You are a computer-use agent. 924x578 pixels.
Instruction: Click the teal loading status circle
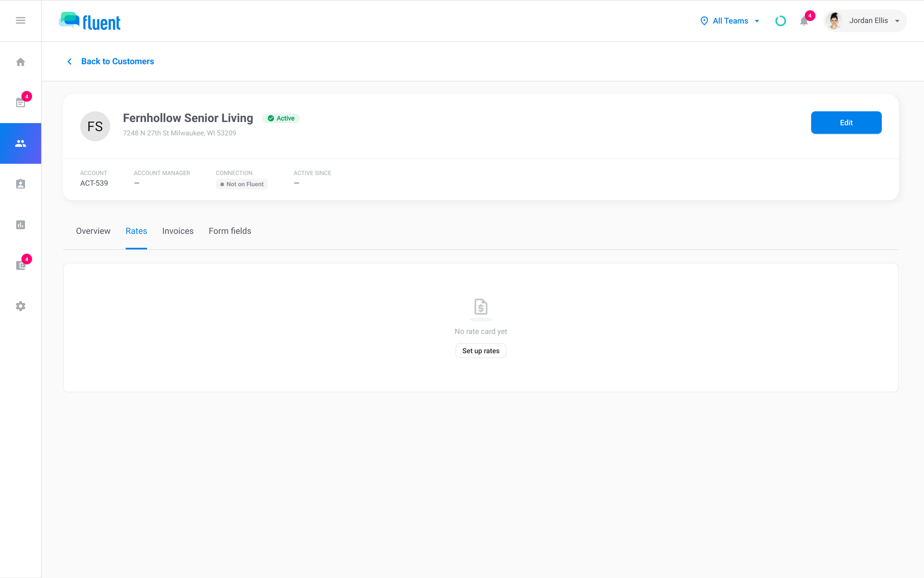coord(781,21)
